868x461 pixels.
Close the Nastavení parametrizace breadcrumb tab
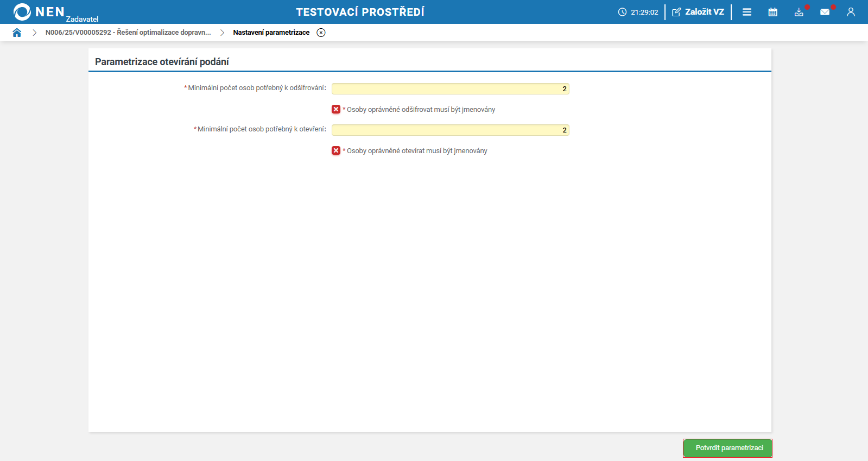pos(321,33)
